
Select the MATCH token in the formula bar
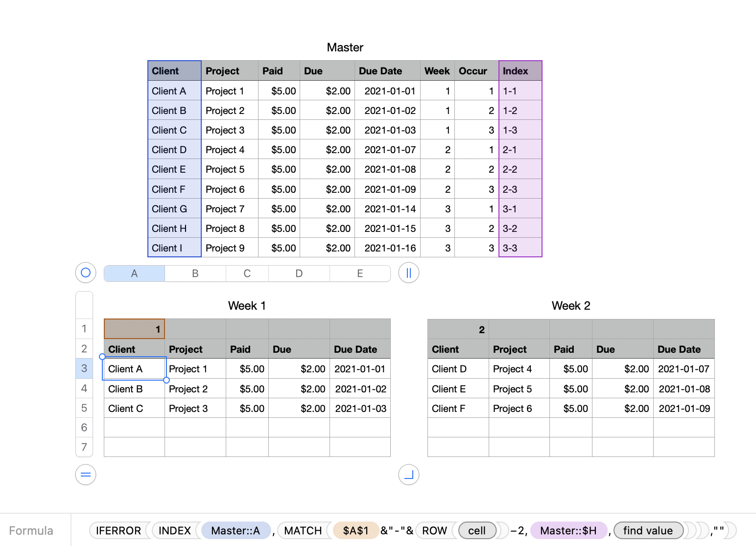[x=303, y=530]
